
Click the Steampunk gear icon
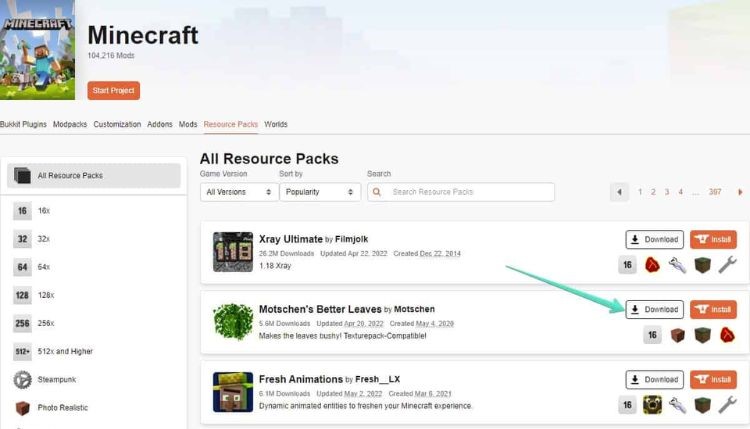pos(22,380)
